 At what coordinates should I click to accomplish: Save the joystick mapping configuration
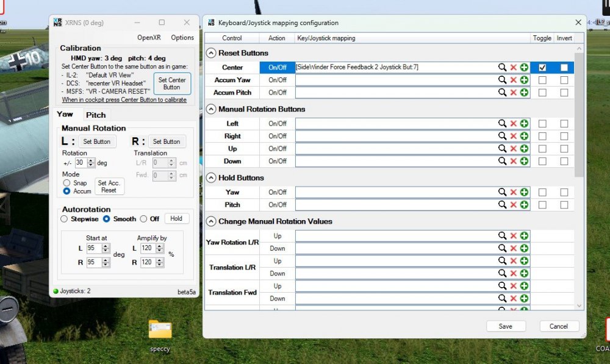point(506,326)
